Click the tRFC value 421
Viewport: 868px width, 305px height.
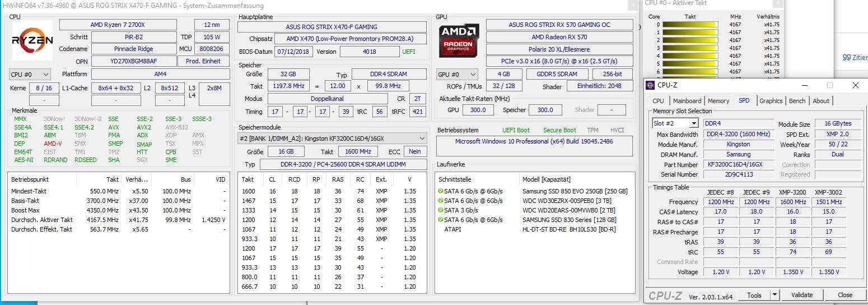(x=418, y=112)
